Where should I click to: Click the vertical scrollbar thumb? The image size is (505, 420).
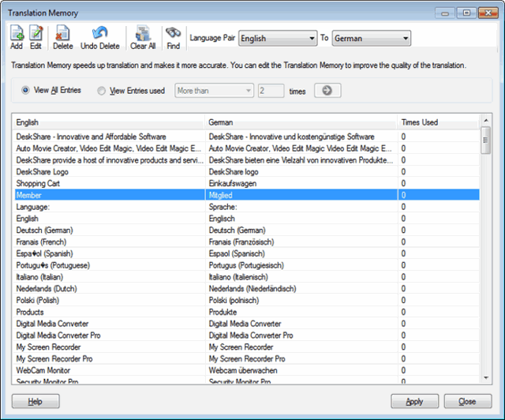point(486,141)
